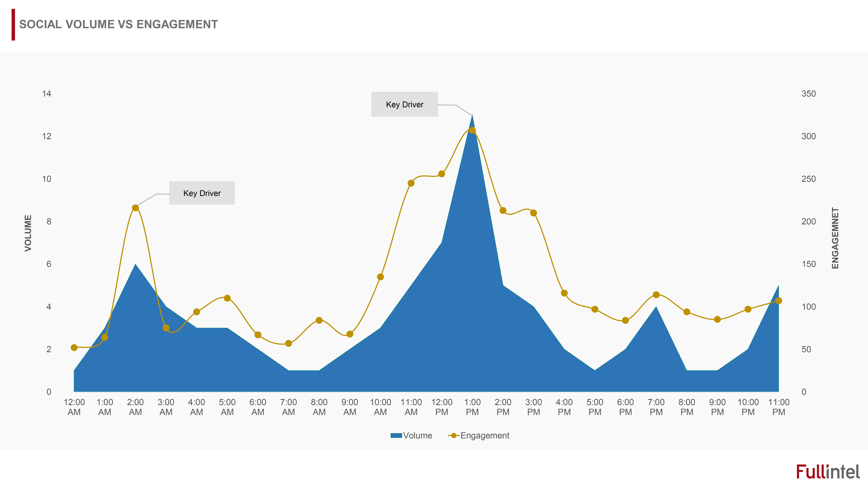Click the engagement data point at 1:00 PM

[x=472, y=130]
